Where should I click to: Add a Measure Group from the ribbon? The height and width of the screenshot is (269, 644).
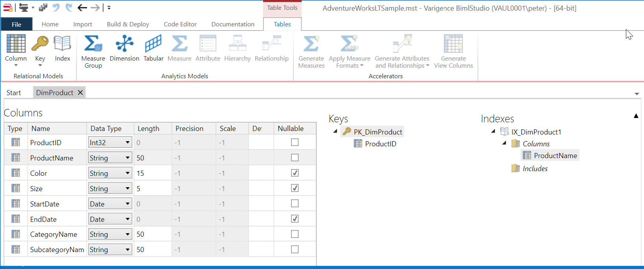coord(93,44)
